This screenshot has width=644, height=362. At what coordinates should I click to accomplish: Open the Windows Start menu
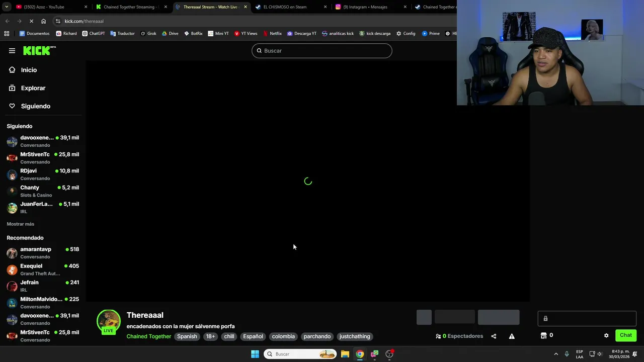[255, 354]
